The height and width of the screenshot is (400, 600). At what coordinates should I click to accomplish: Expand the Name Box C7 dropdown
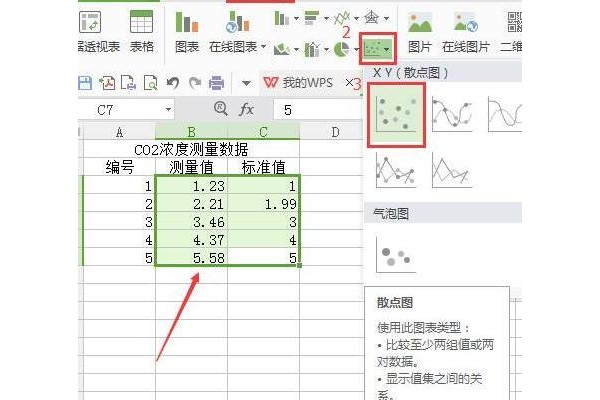click(x=168, y=110)
